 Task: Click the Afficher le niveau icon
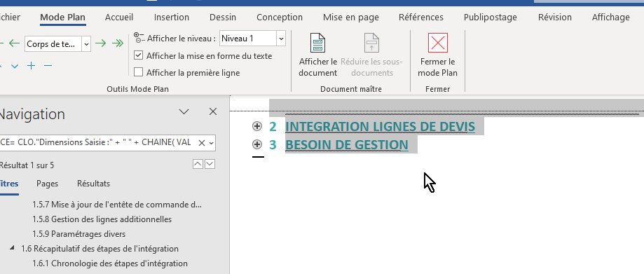tap(139, 39)
